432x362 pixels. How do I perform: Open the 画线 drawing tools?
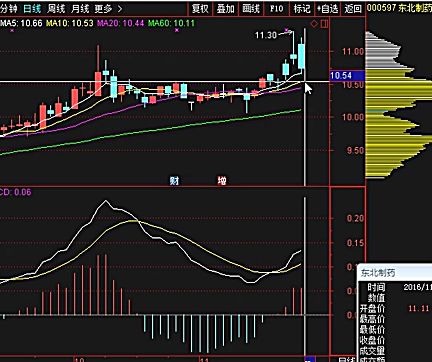click(251, 9)
